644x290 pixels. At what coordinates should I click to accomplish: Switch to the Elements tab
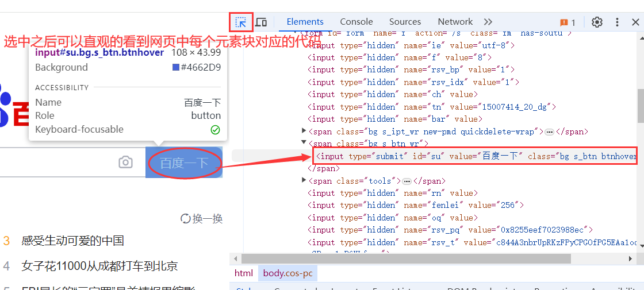pyautogui.click(x=305, y=22)
